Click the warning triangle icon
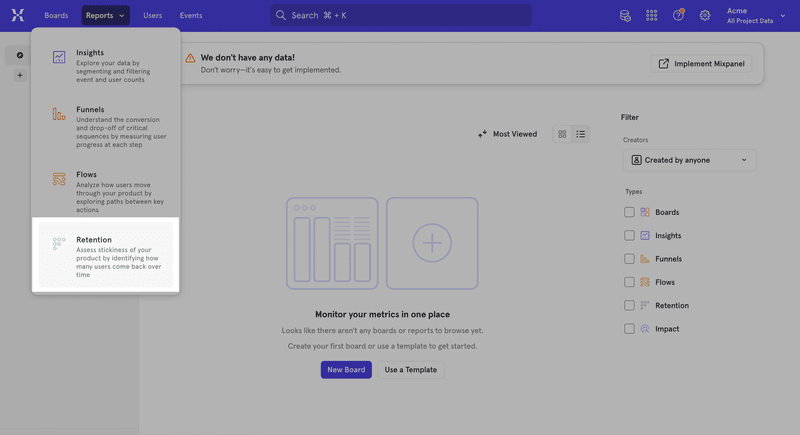 pyautogui.click(x=190, y=58)
